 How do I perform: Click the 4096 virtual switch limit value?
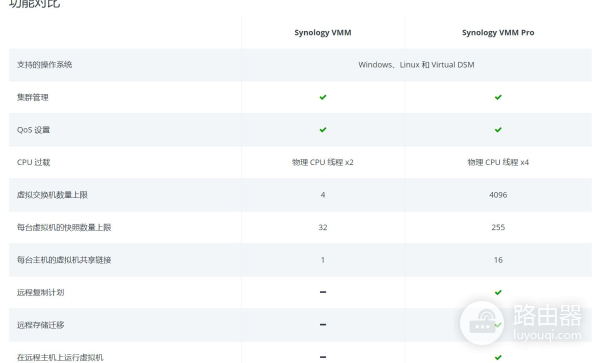click(x=498, y=195)
